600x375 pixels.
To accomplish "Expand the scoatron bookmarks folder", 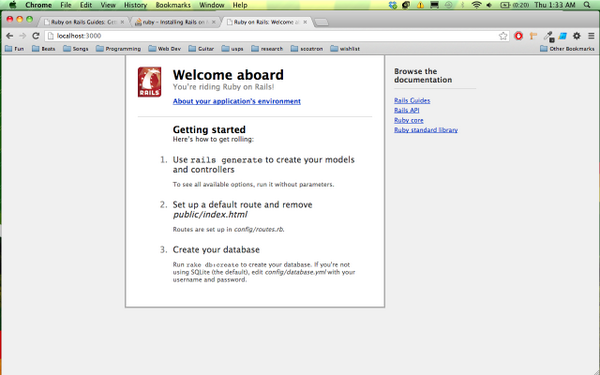I will 307,49.
